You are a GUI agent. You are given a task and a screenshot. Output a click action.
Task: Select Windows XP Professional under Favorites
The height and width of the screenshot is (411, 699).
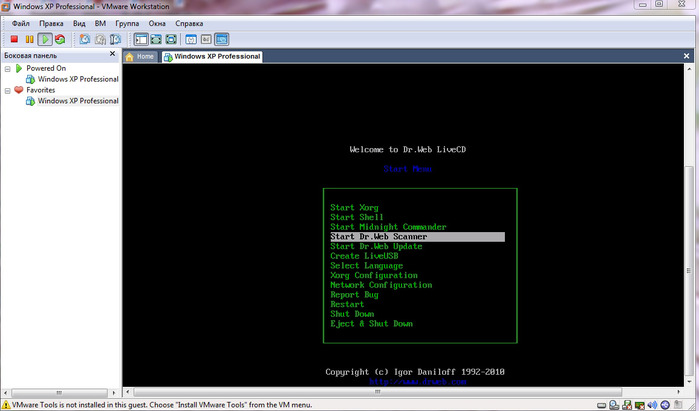click(78, 101)
